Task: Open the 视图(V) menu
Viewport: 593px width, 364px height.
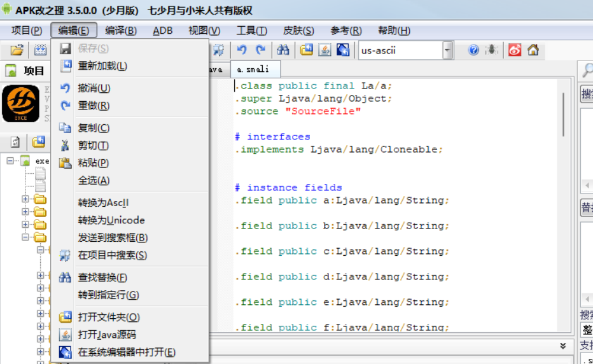Action: pyautogui.click(x=204, y=31)
